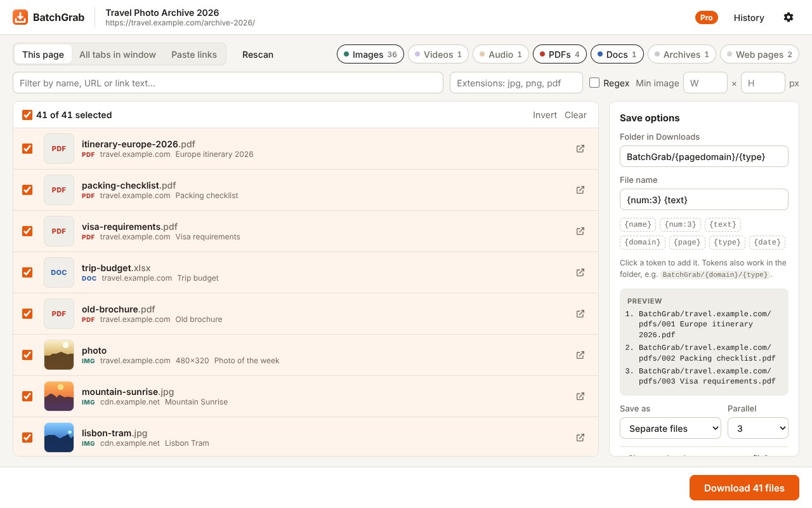Image resolution: width=812 pixels, height=508 pixels.
Task: Deselect the old-brochure.pdf checkbox
Action: pos(27,314)
